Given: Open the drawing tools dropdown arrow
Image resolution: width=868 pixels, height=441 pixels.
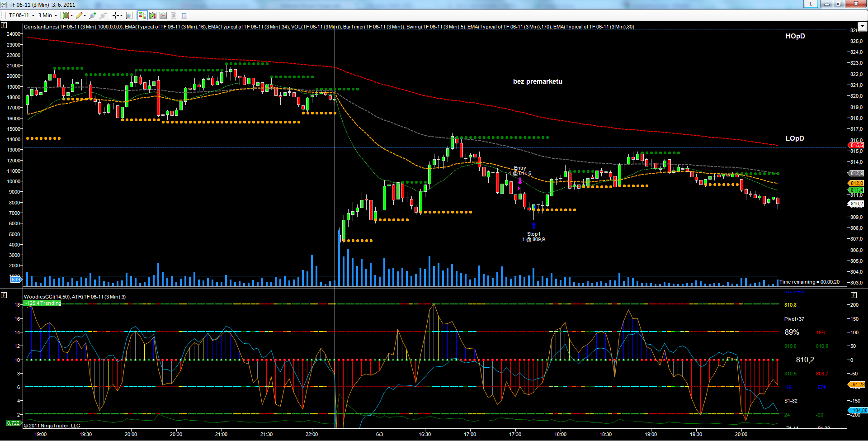Looking at the screenshot, I should tap(85, 15).
